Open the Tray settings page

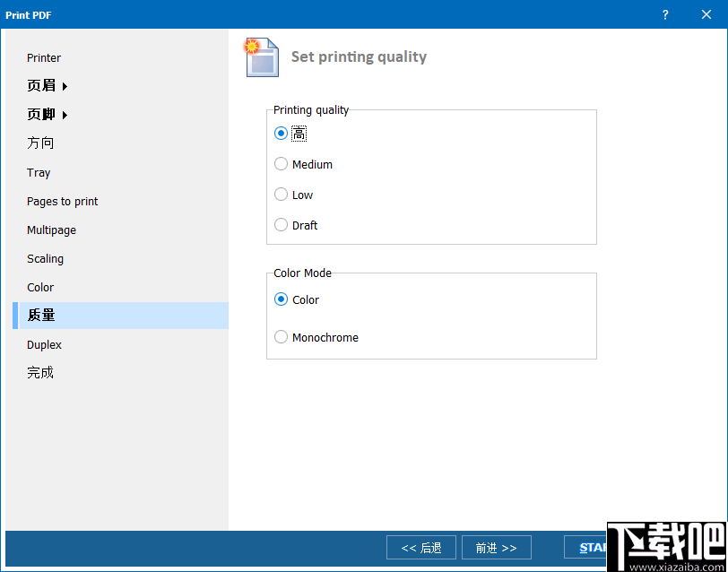[39, 172]
